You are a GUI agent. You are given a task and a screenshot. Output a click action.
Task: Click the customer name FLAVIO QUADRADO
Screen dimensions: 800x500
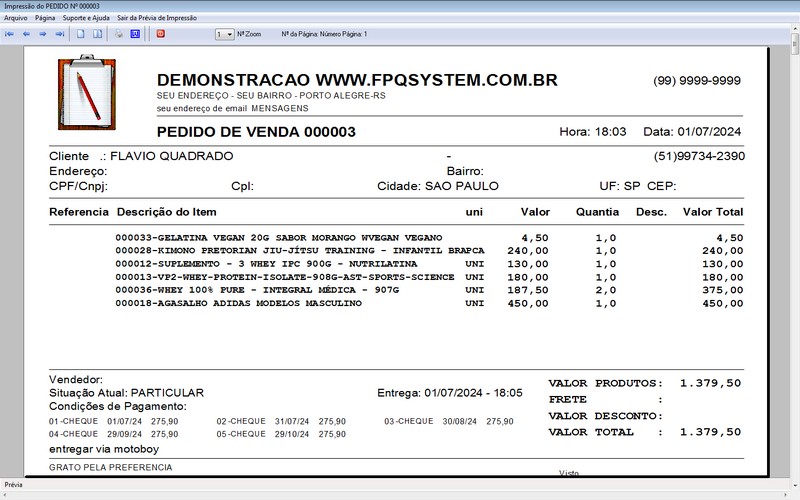(171, 156)
